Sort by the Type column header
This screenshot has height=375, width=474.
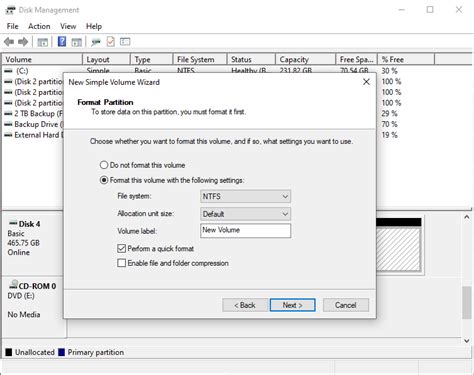[151, 59]
